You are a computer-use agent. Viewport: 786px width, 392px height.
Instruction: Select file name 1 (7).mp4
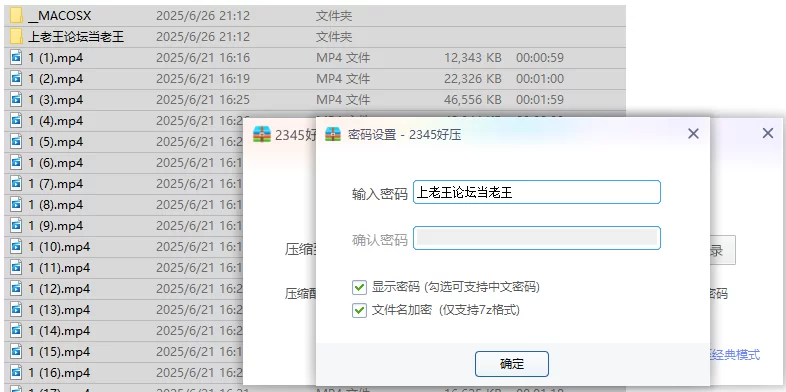coord(56,184)
